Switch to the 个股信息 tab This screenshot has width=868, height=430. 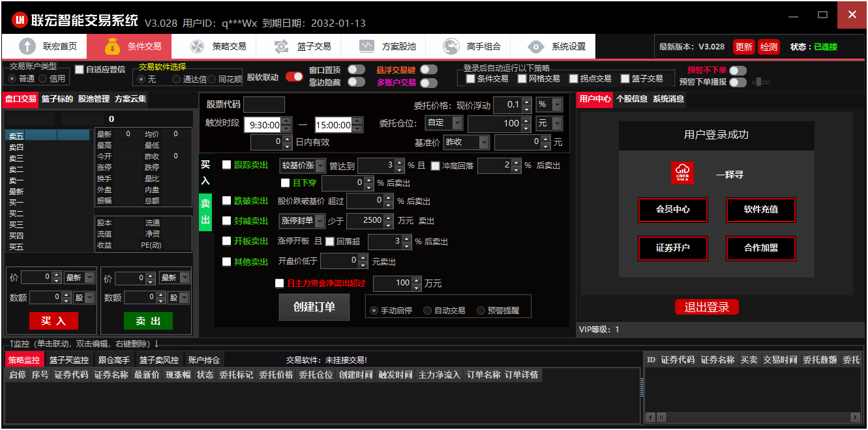(631, 99)
